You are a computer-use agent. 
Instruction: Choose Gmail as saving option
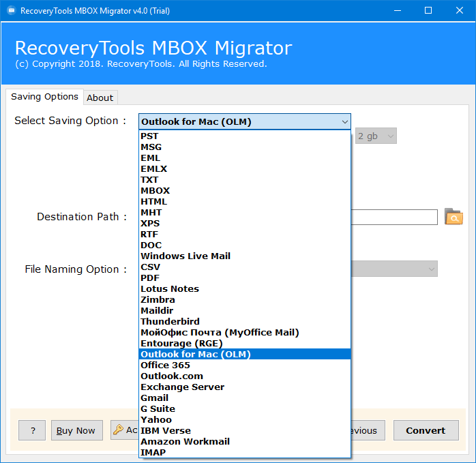click(245, 398)
